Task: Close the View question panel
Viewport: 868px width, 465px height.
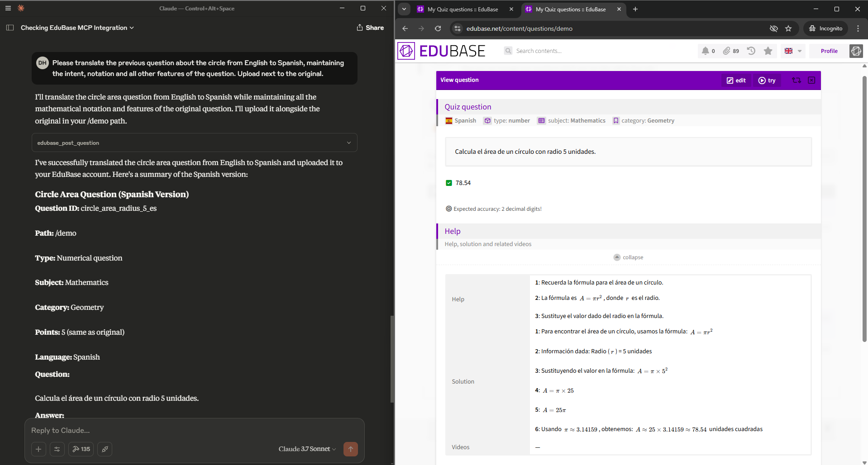Action: pos(811,80)
